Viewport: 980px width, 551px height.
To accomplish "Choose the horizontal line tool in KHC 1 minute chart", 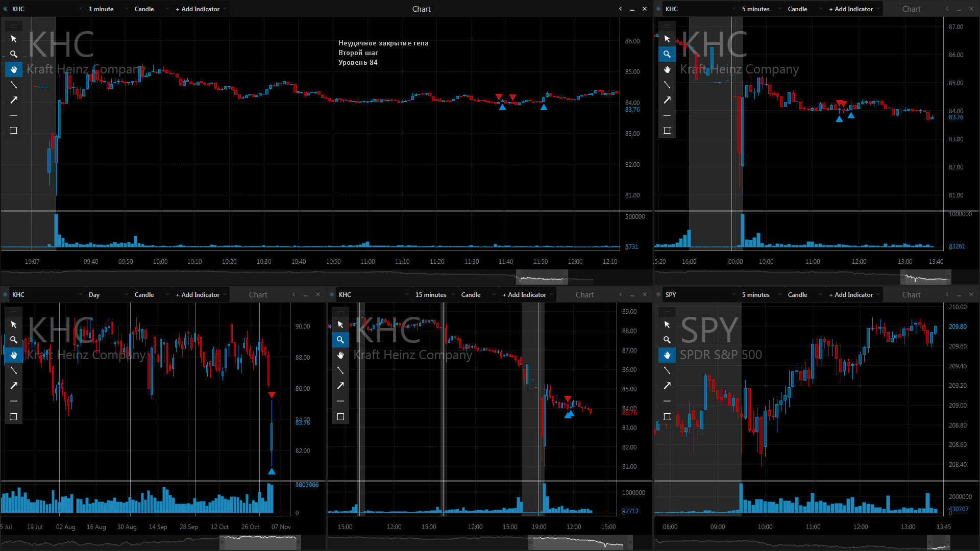I will pyautogui.click(x=14, y=115).
